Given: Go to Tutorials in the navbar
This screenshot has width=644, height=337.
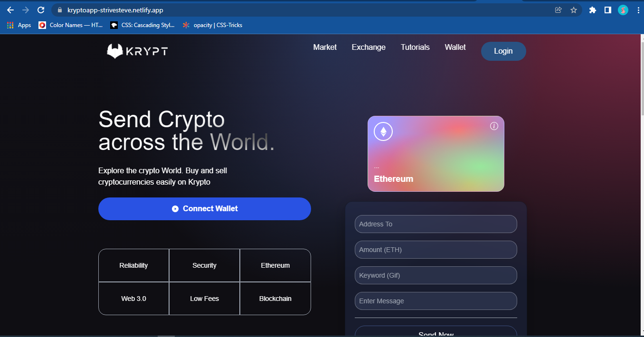Looking at the screenshot, I should tap(415, 47).
